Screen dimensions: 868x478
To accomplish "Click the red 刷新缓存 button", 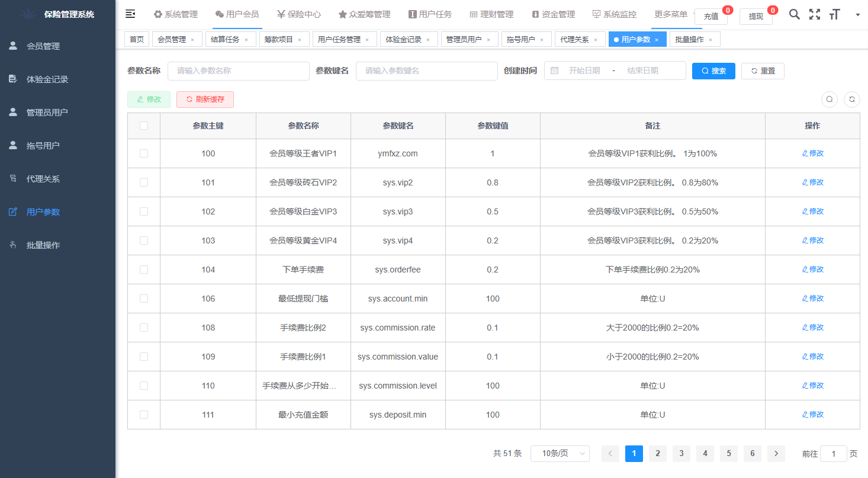I will (205, 100).
